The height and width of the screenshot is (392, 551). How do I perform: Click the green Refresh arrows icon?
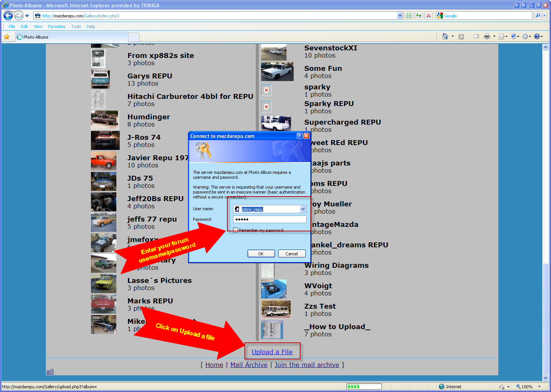pos(419,16)
